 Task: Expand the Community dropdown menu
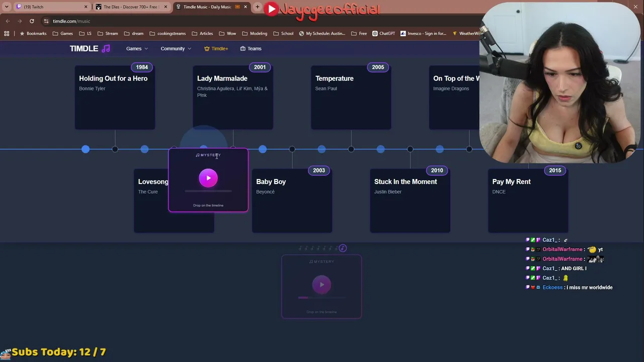pos(176,48)
